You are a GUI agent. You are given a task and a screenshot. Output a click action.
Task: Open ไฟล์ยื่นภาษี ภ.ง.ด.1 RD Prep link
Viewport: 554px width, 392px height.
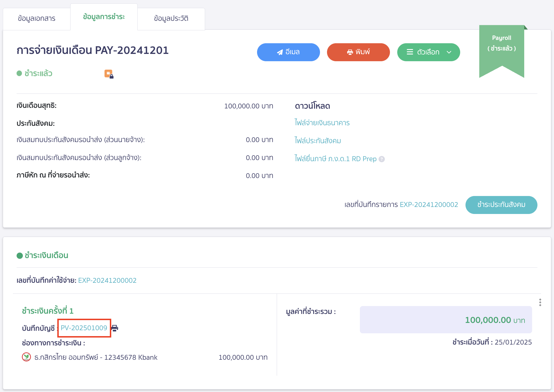[335, 159]
